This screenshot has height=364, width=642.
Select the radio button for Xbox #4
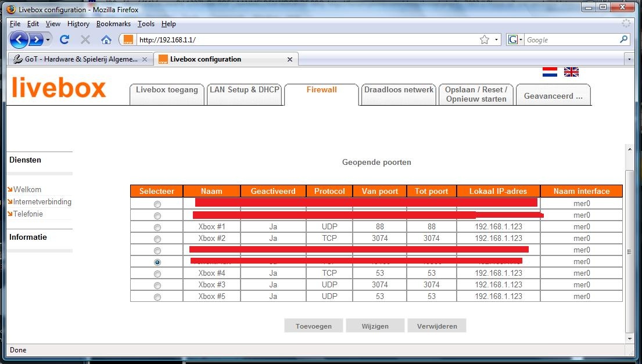tap(157, 274)
